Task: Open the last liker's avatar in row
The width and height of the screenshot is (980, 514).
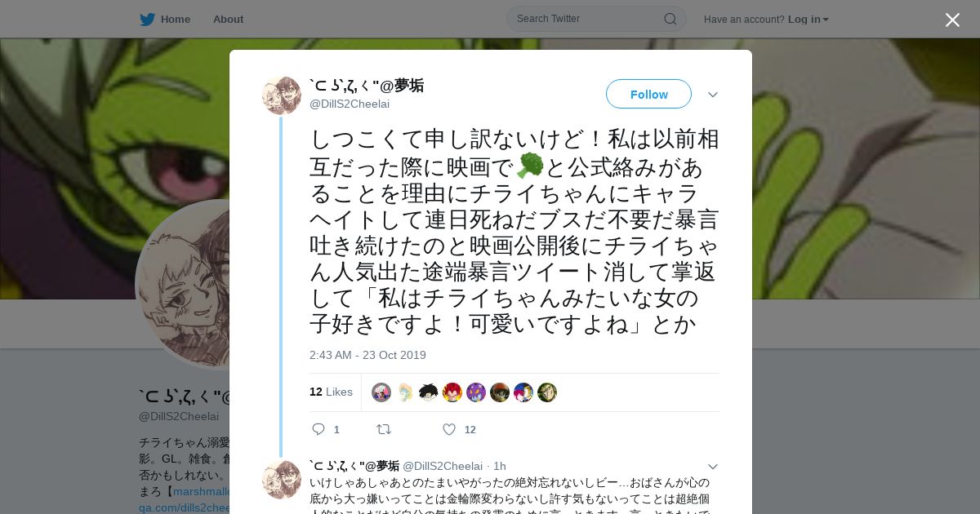Action: (x=547, y=392)
